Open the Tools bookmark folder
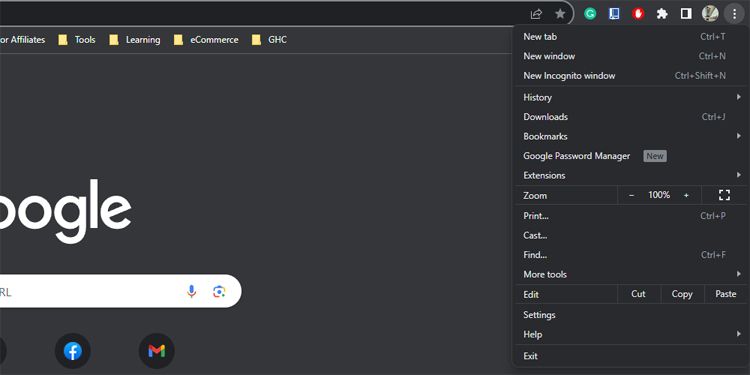 77,40
